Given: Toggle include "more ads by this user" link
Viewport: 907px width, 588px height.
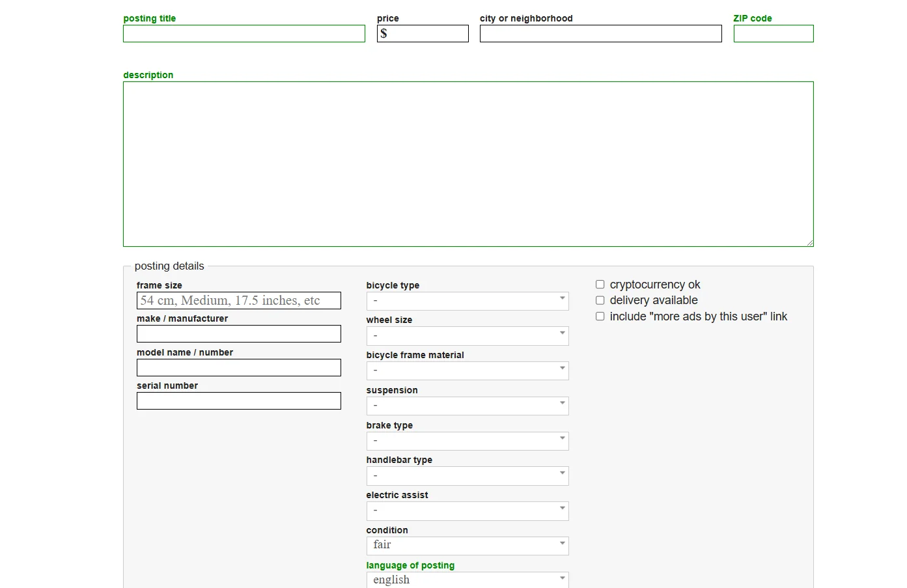Looking at the screenshot, I should pyautogui.click(x=600, y=316).
